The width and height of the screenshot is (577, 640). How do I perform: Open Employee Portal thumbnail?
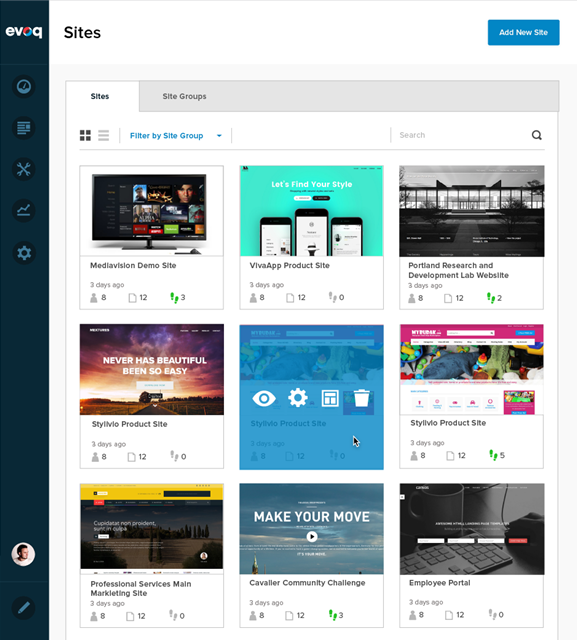click(472, 529)
